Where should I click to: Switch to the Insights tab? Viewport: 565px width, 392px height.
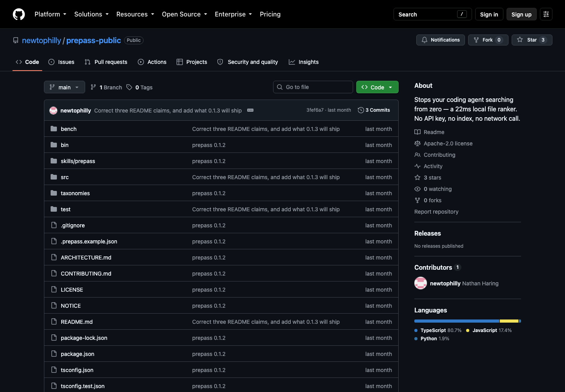tap(304, 62)
